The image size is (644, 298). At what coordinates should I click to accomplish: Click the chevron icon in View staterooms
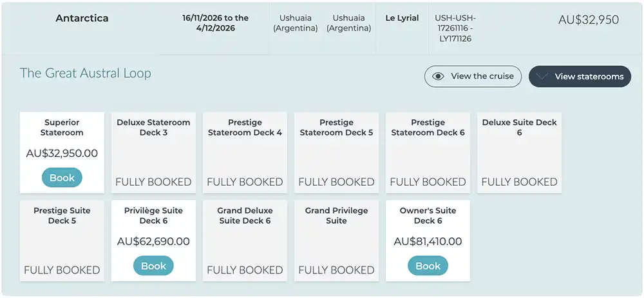[x=542, y=76]
